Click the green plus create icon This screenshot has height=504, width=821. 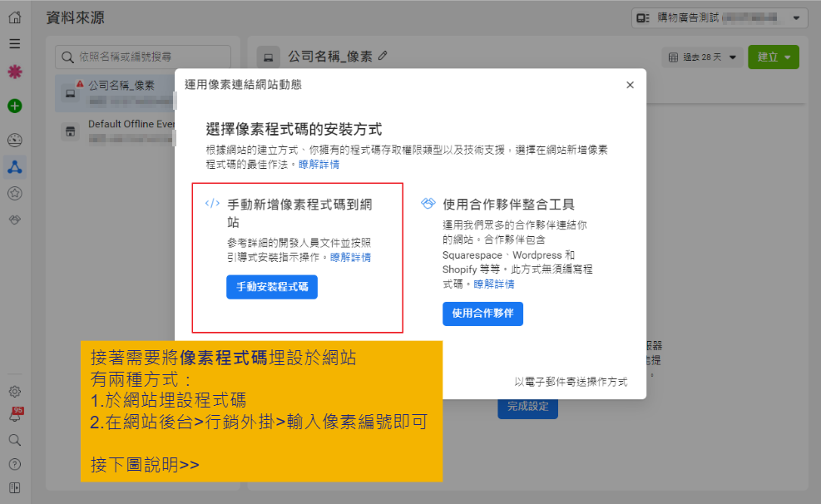14,106
